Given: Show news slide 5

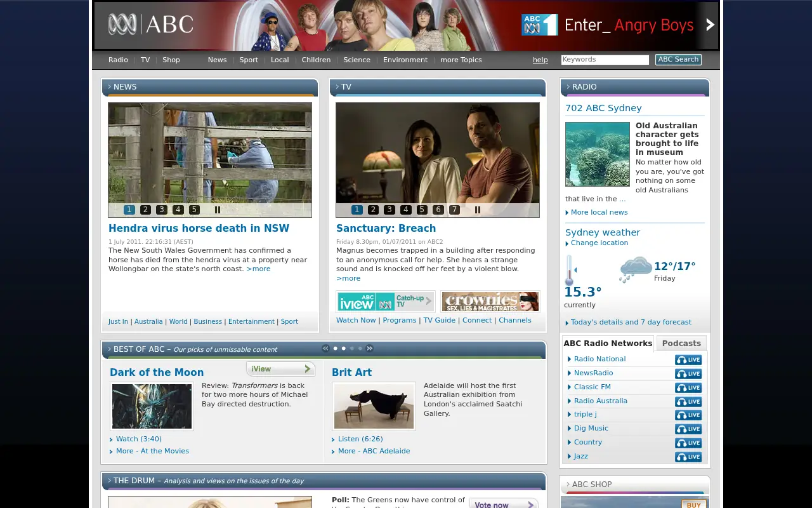Looking at the screenshot, I should click(194, 210).
